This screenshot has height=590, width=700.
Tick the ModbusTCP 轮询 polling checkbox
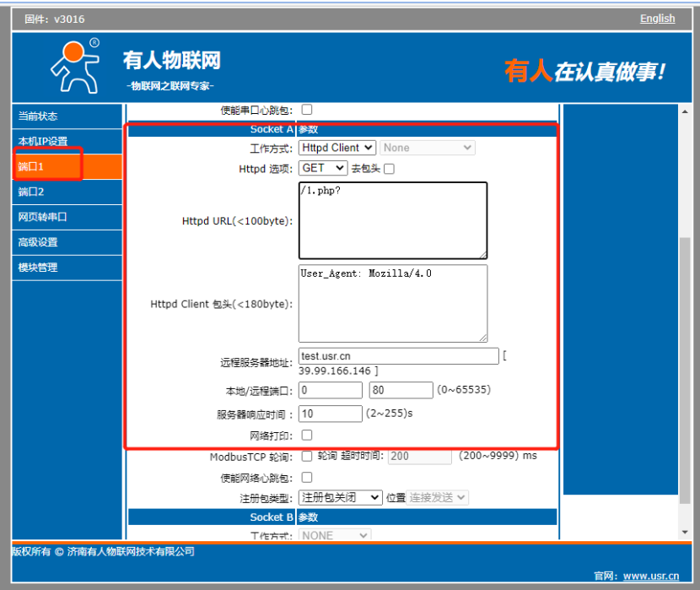tap(307, 457)
